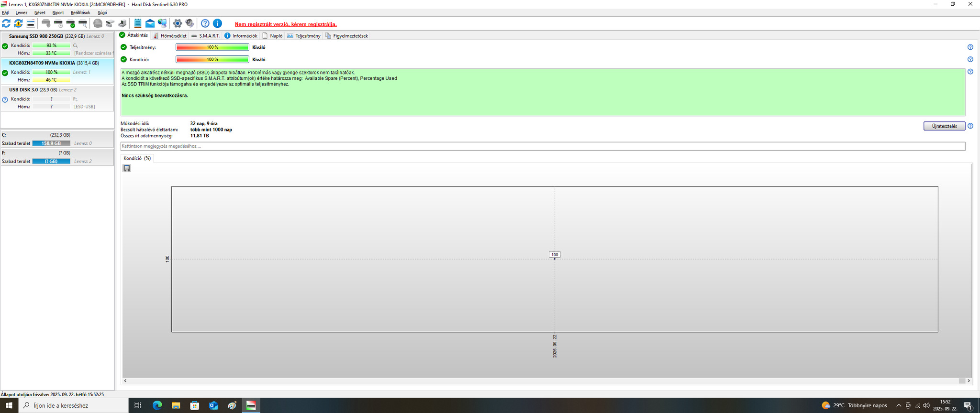Open the notification center icon
The width and height of the screenshot is (980, 413).
pos(968,406)
